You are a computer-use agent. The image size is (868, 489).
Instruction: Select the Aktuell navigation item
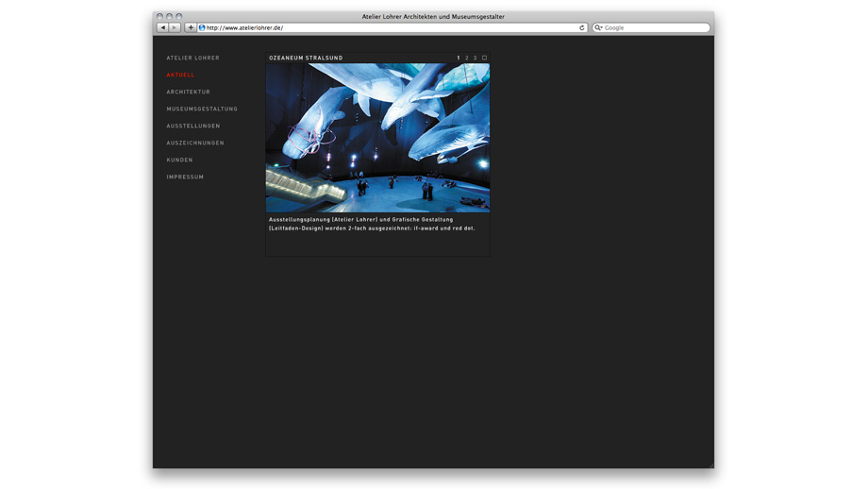(180, 76)
